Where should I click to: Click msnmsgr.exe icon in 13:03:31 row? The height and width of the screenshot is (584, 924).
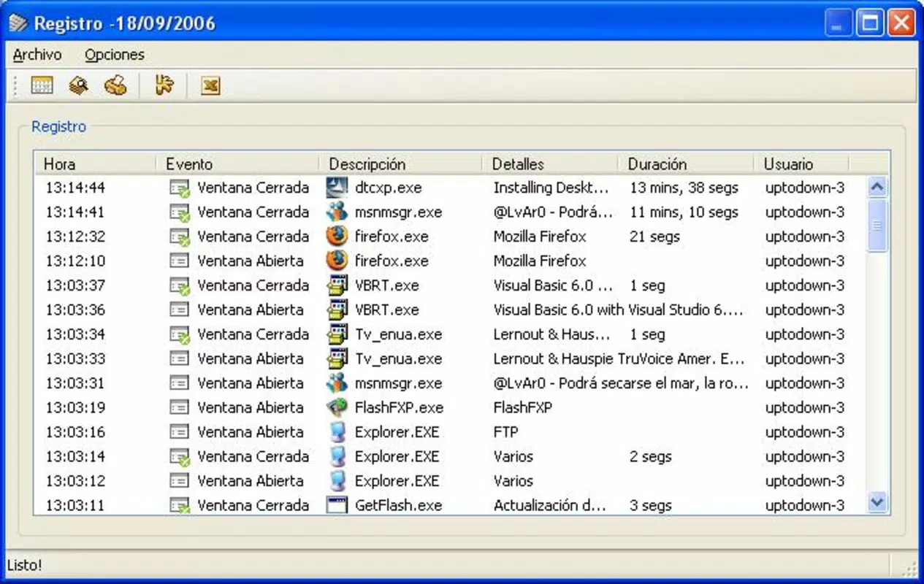(x=337, y=383)
